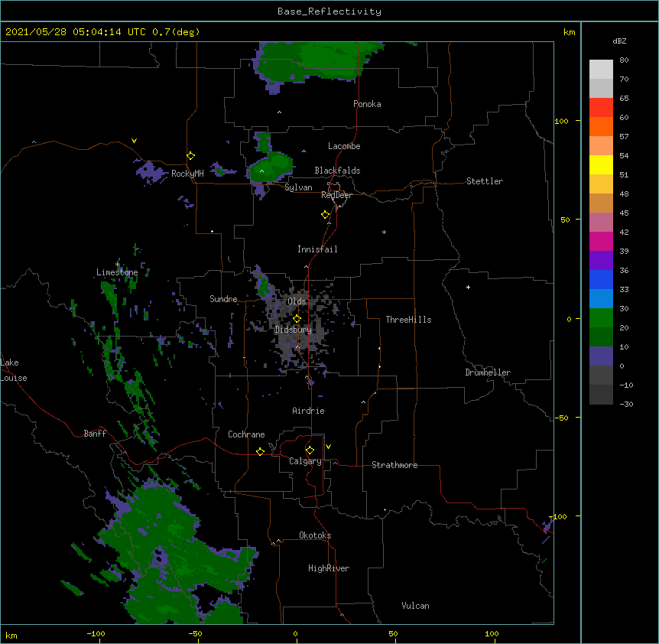Select the yellow diamond marker above Calgary label
The height and width of the screenshot is (644, 659).
[x=310, y=450]
